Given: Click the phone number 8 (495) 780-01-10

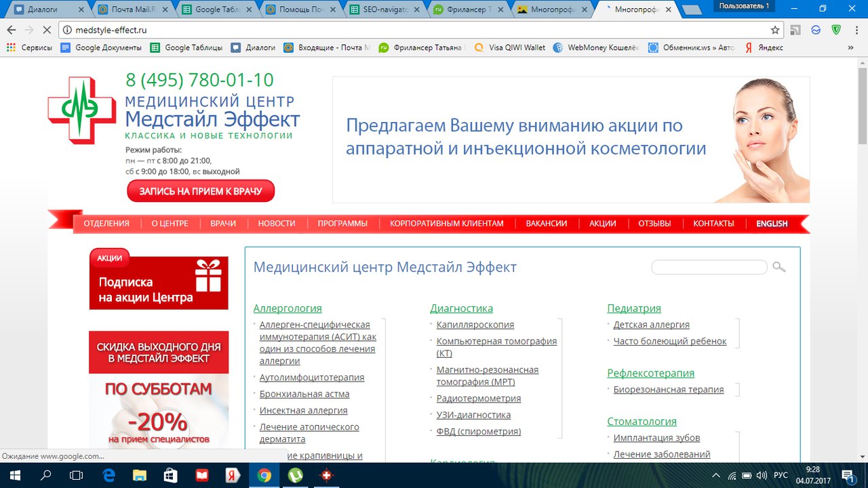Looking at the screenshot, I should [200, 80].
